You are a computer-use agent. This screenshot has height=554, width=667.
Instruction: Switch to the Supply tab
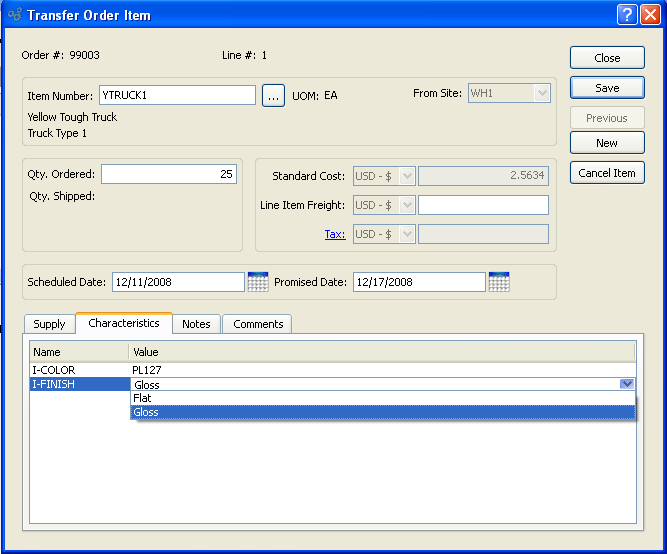pos(49,324)
